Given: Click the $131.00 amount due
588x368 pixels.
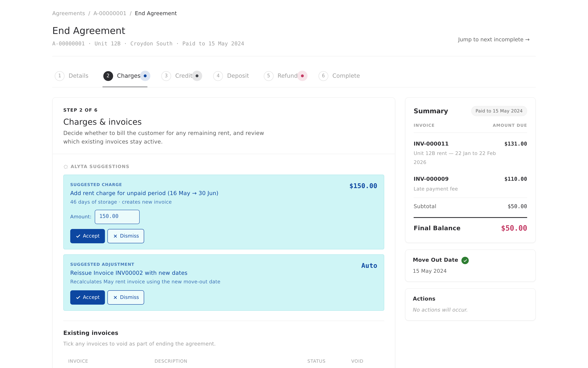Looking at the screenshot, I should pyautogui.click(x=516, y=144).
